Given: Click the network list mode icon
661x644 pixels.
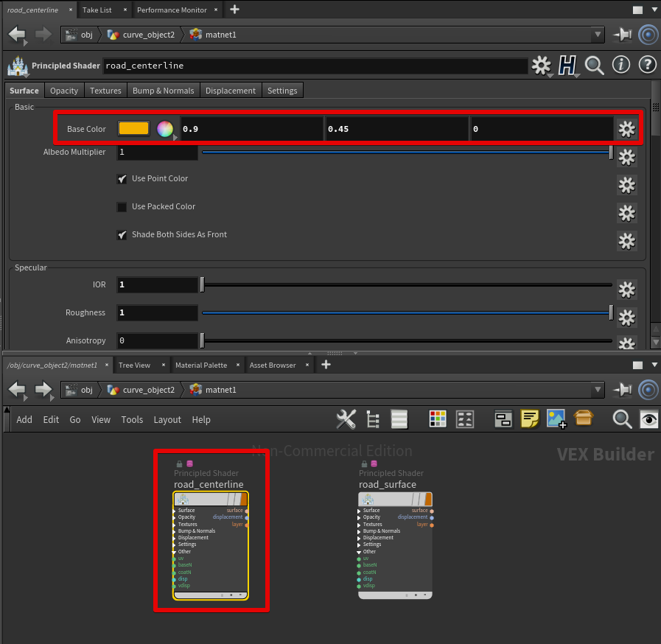Looking at the screenshot, I should pos(399,419).
